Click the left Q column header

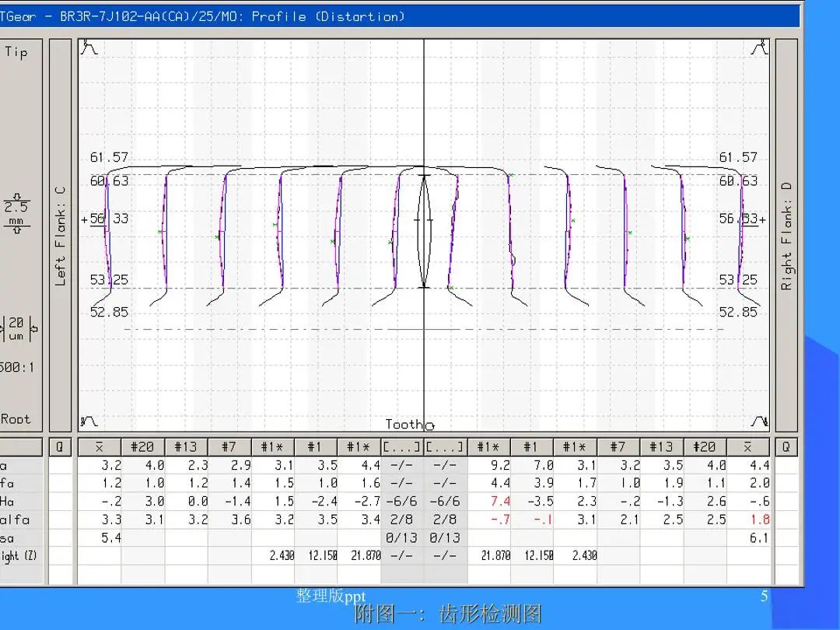click(60, 447)
